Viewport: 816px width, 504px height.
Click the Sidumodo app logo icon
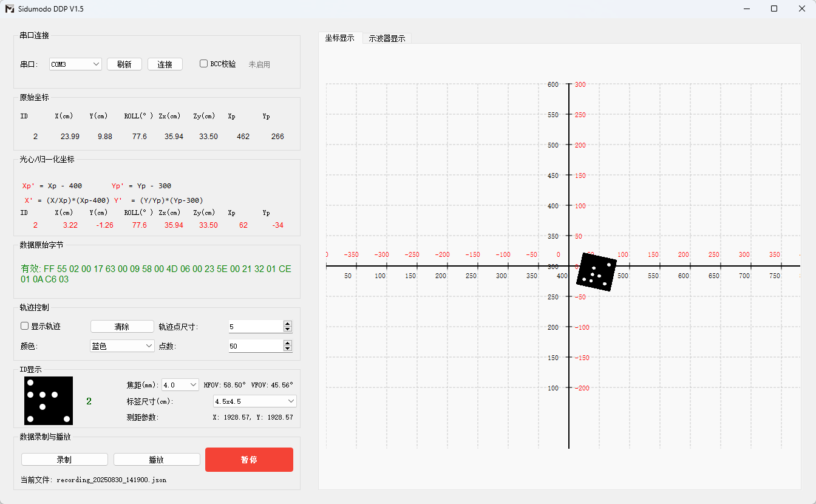(x=10, y=9)
